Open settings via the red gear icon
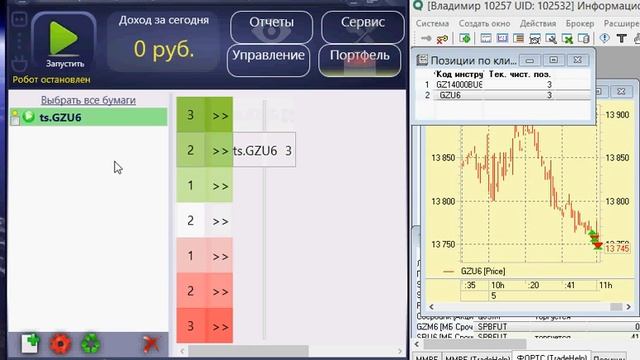This screenshot has width=640, height=360. coord(60,344)
